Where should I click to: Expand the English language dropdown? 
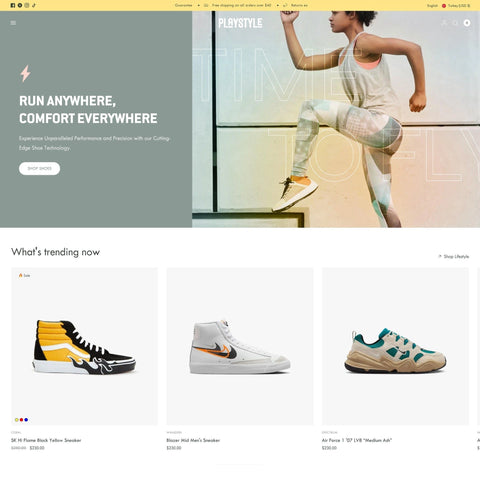pos(432,6)
